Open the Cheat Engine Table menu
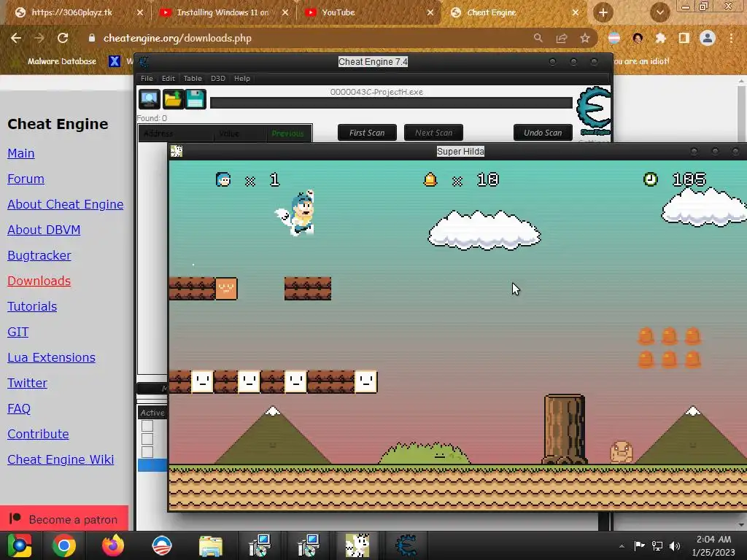This screenshot has width=747, height=560. point(193,78)
